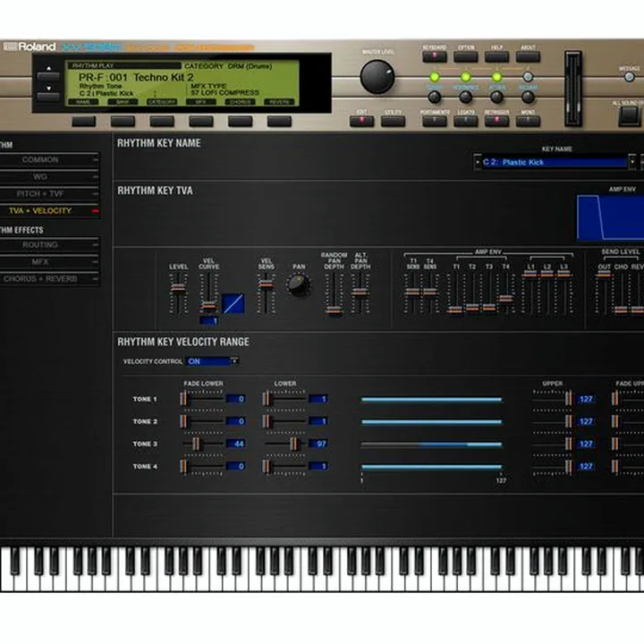
Task: Click the unlit fourth LED above knobs
Action: [x=528, y=77]
